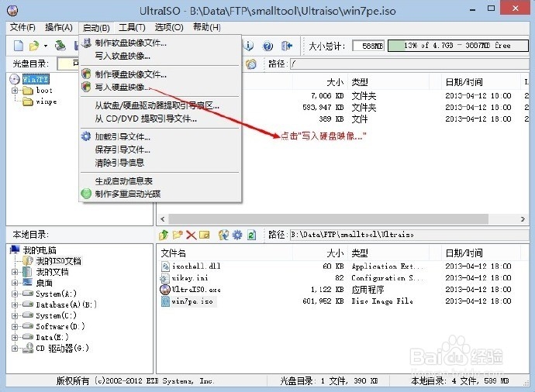Open the 选项(O) menu
This screenshot has height=392, width=535.
pos(169,27)
